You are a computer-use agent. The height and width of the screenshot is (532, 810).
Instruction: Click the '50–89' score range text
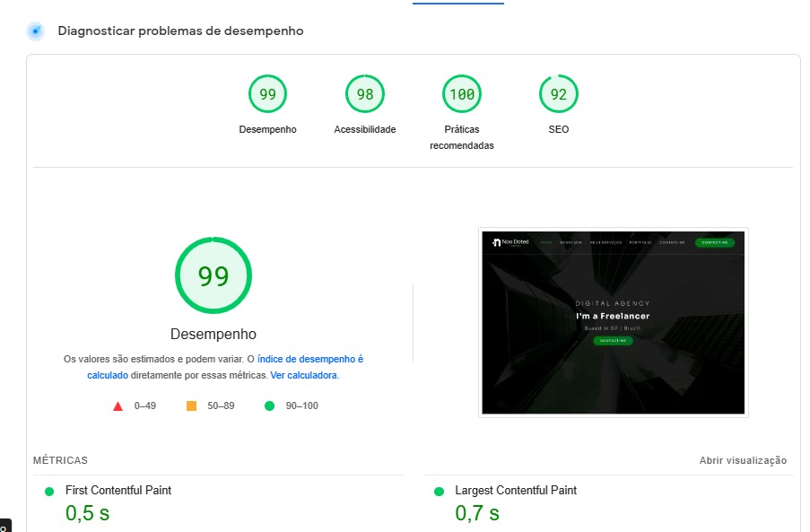(221, 406)
